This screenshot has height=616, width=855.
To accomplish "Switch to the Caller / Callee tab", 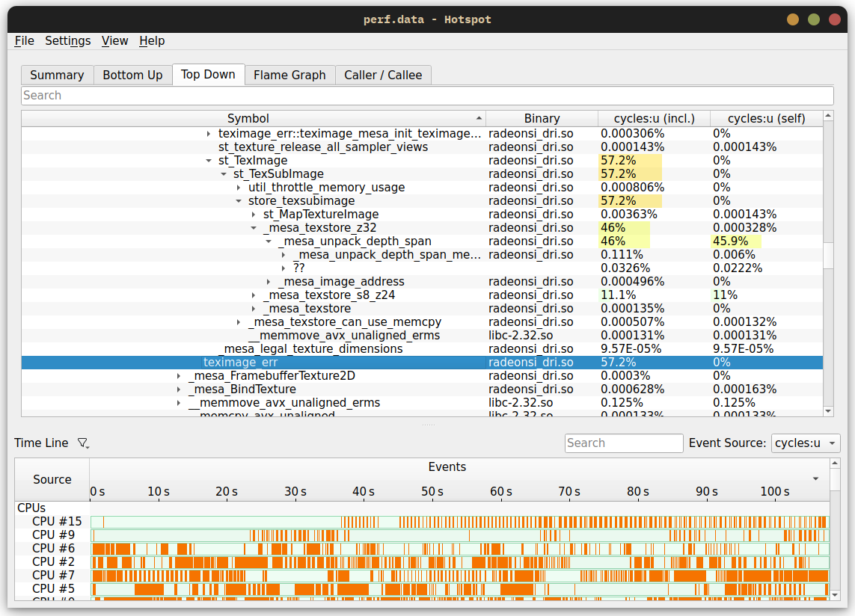I will point(383,75).
